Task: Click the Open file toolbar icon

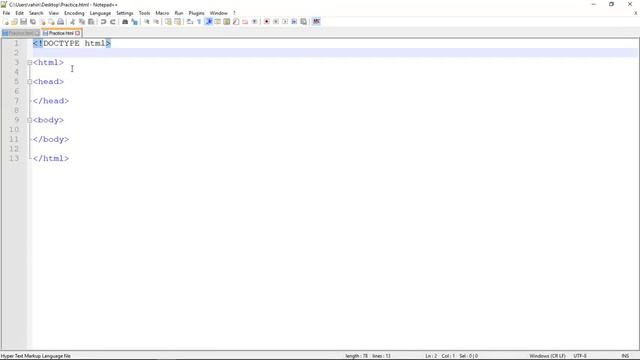Action: pyautogui.click(x=14, y=22)
